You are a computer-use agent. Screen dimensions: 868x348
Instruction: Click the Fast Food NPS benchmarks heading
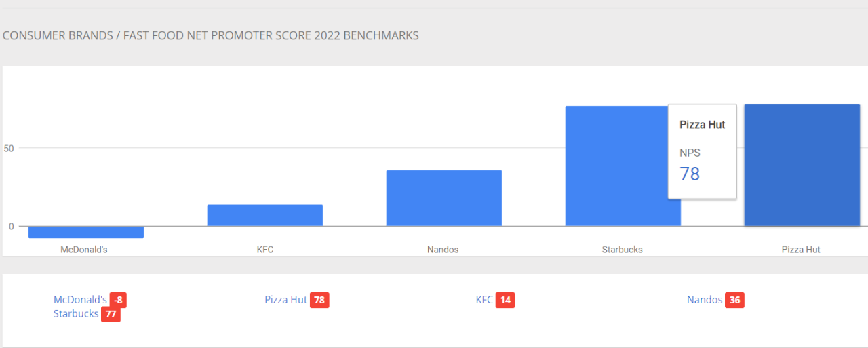pyautogui.click(x=211, y=35)
